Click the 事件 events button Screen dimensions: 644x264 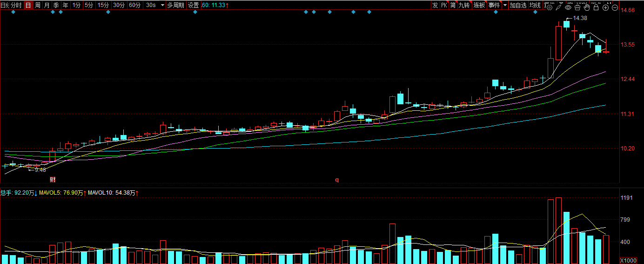pos(494,5)
